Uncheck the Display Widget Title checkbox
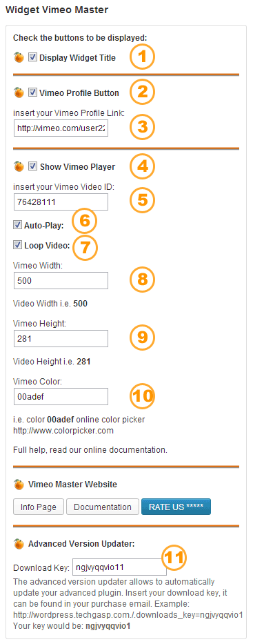 32,58
